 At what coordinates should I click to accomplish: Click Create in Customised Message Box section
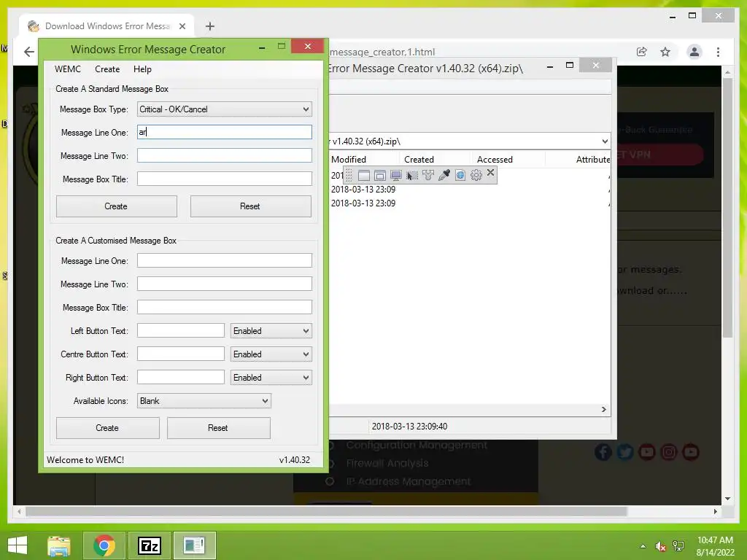[108, 427]
